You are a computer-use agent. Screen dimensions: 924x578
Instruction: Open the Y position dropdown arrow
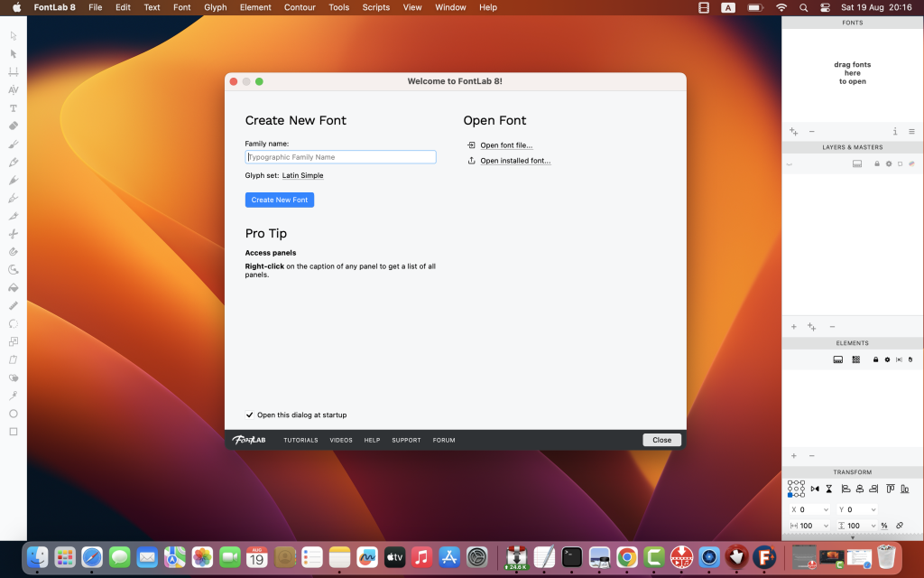(873, 509)
